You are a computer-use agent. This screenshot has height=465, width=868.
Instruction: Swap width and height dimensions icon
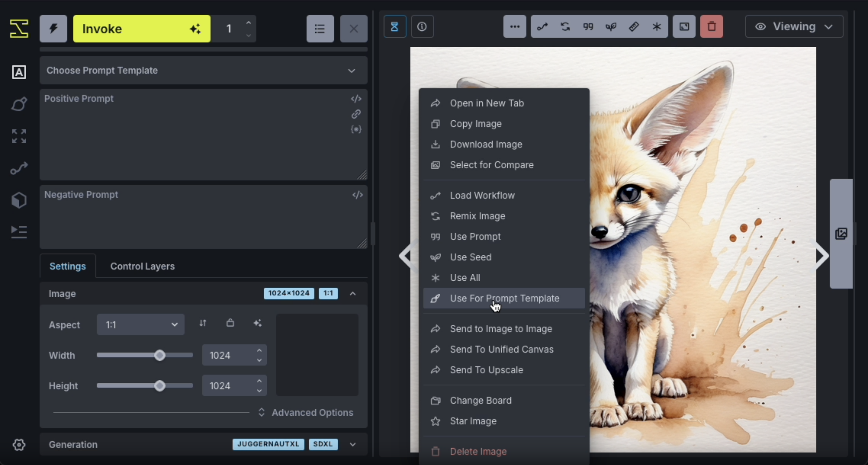pos(203,323)
